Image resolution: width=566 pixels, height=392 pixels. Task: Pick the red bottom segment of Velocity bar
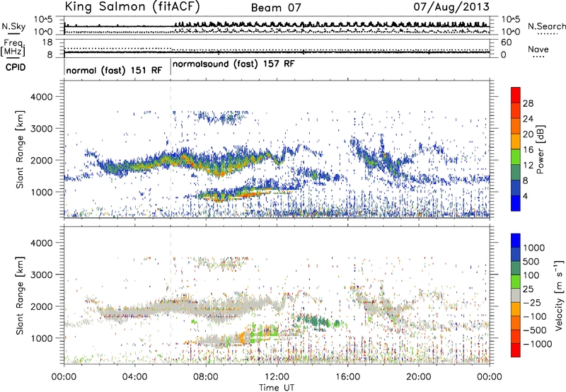pos(516,350)
